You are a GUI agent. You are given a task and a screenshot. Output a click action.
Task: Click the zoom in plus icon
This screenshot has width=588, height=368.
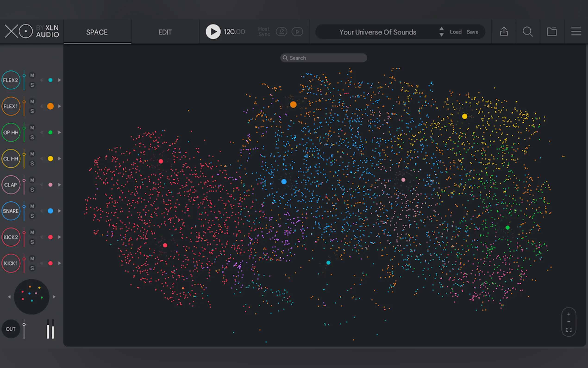(x=569, y=314)
